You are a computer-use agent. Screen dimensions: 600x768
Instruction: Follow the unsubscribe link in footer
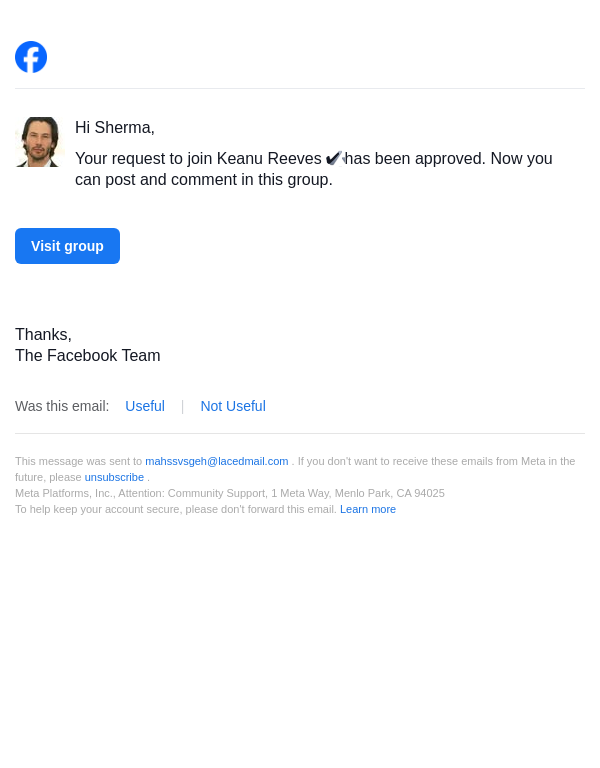114,477
